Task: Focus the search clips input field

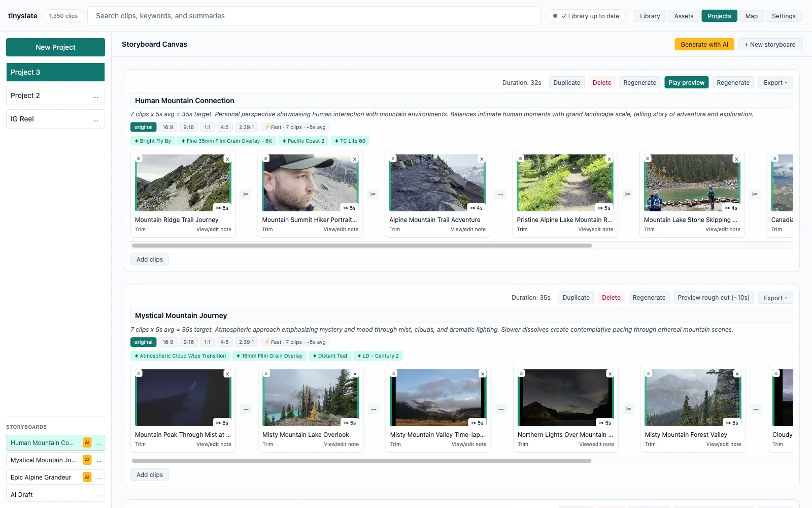Action: 314,16
